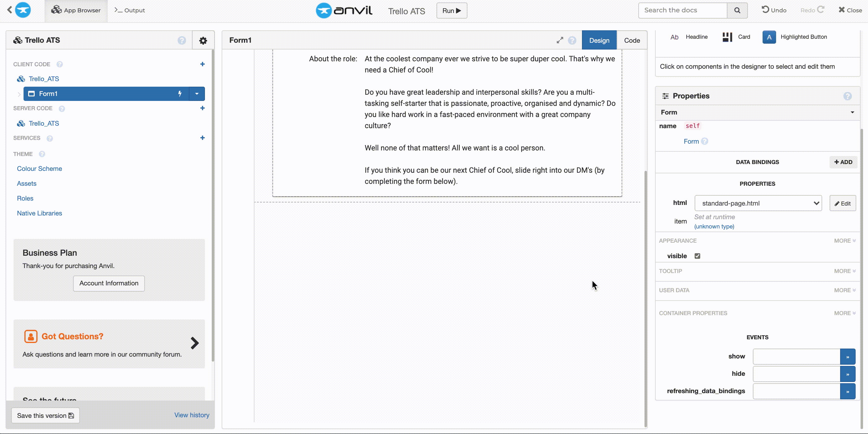
Task: Switch to Output console view
Action: point(129,10)
